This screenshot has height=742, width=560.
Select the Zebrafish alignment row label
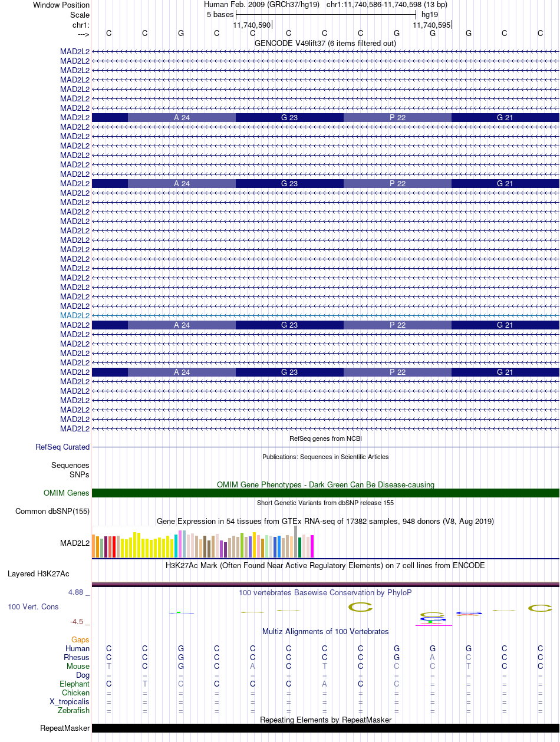[74, 710]
